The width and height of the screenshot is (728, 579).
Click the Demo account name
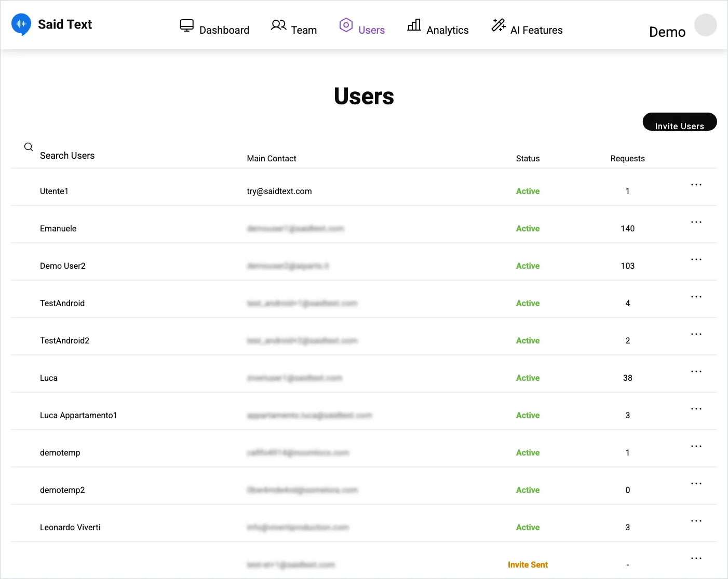667,32
